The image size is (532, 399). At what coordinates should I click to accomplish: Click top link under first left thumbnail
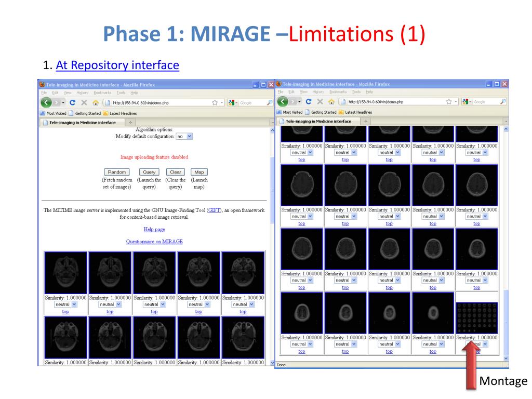tap(65, 312)
